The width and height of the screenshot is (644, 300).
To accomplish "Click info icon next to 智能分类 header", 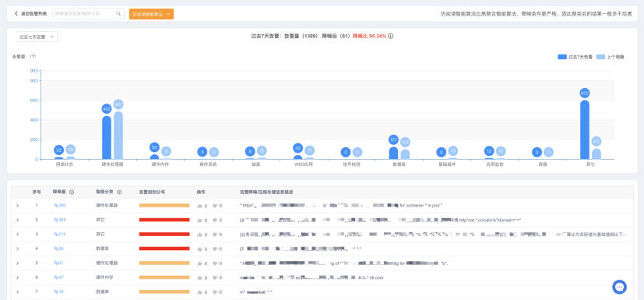I will tap(119, 192).
